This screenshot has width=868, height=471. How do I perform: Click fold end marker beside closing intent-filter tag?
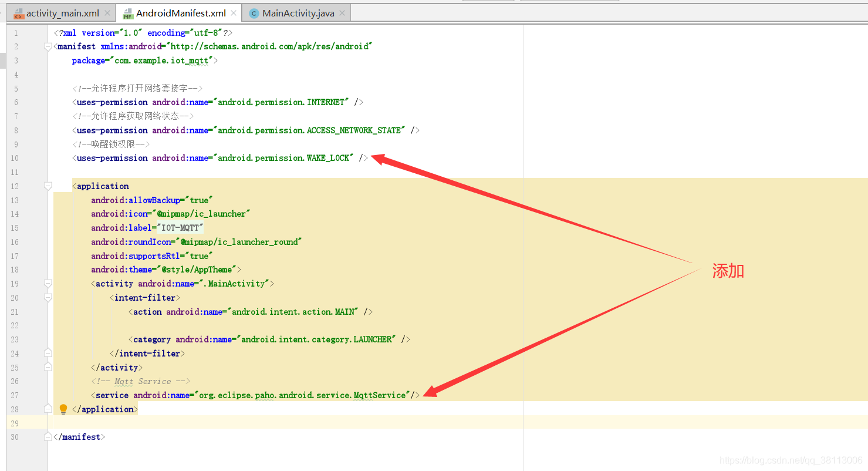[48, 354]
